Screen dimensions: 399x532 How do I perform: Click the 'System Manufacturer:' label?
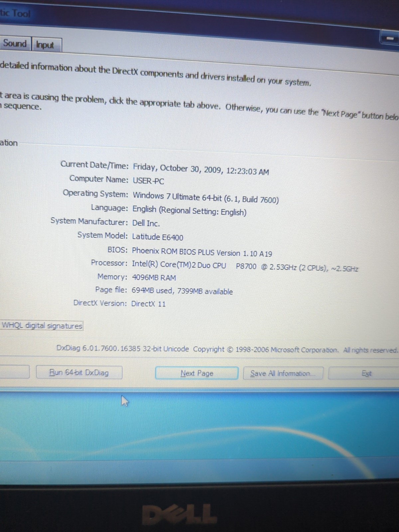(89, 221)
